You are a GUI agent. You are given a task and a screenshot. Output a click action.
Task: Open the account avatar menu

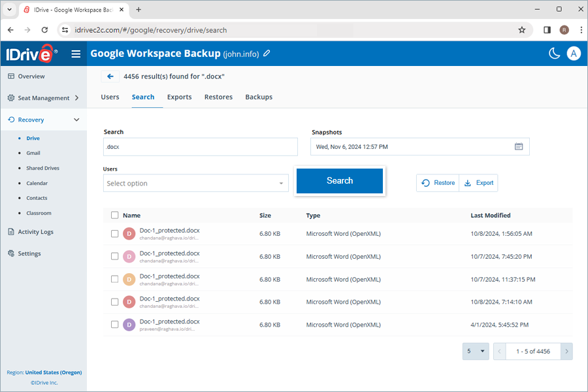[x=574, y=54]
